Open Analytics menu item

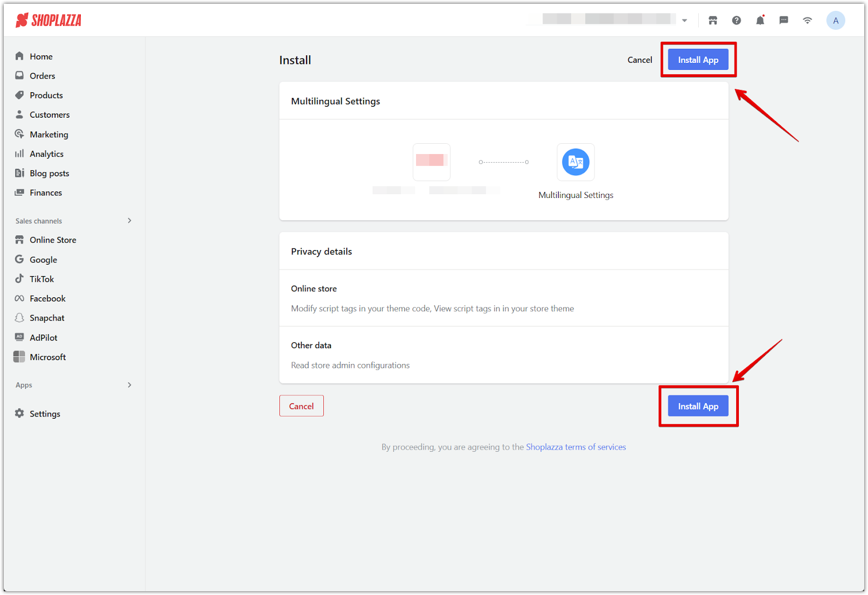click(x=47, y=154)
